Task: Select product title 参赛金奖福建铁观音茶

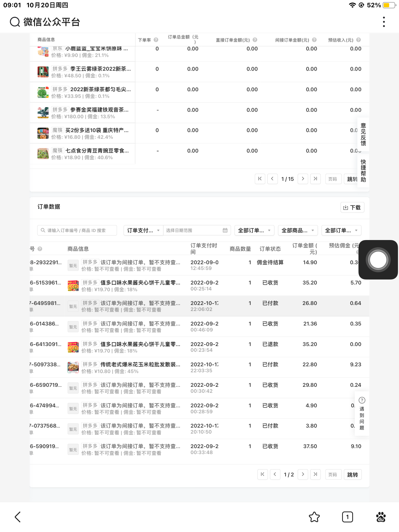Action: tap(99, 110)
